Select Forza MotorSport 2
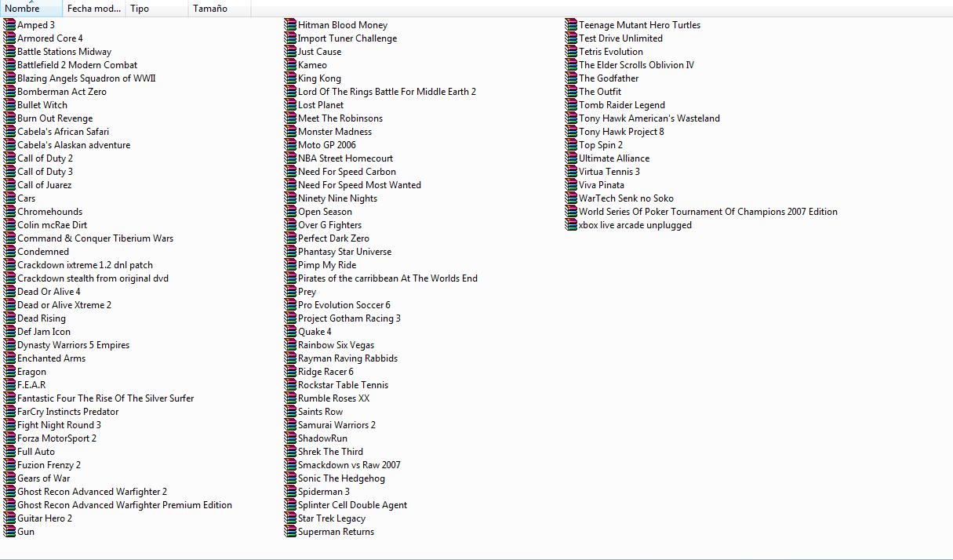Screen dimensions: 953x560 pos(57,438)
